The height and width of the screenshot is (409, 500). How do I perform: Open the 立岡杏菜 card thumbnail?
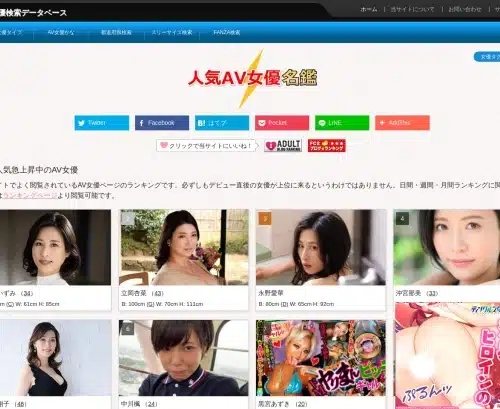click(184, 247)
